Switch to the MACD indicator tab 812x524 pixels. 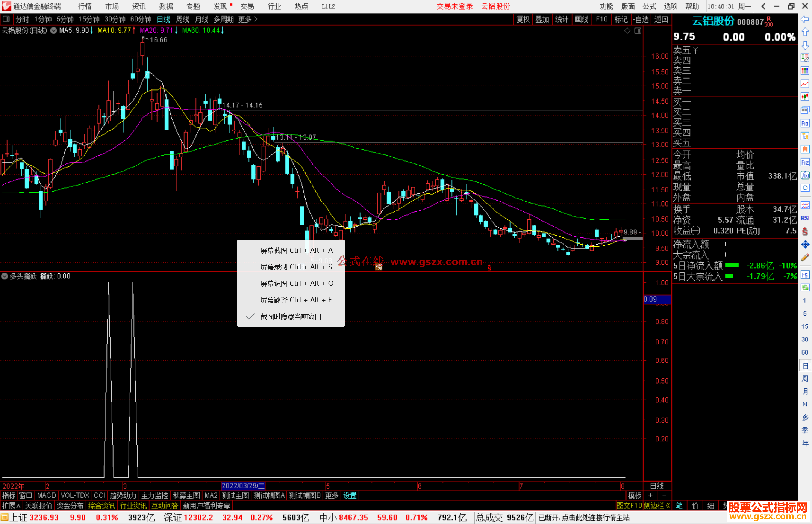click(x=47, y=495)
